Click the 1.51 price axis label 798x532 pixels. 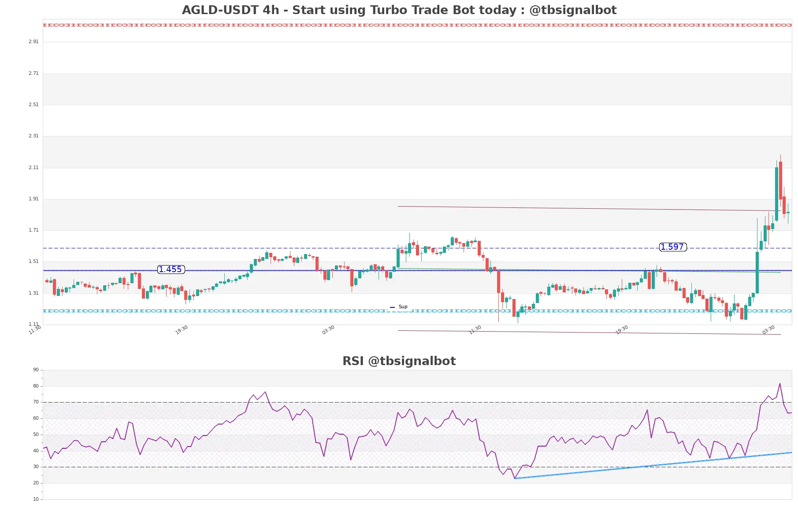[33, 262]
